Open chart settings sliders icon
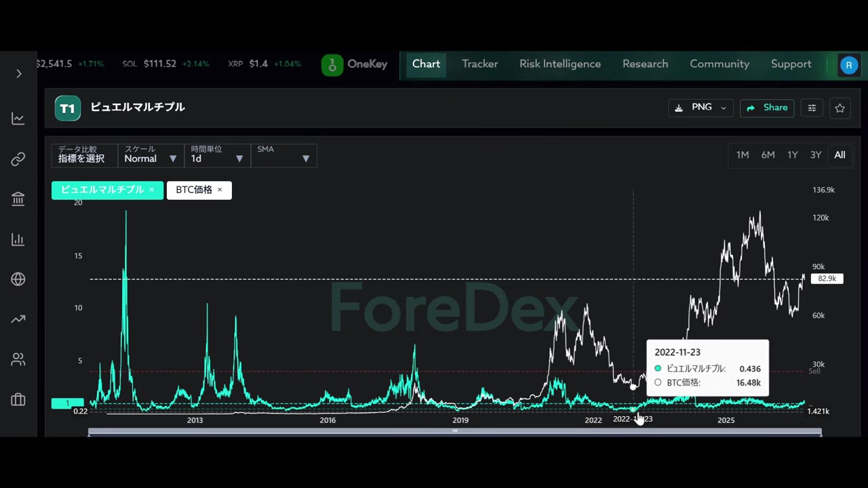This screenshot has height=488, width=868. pos(812,108)
